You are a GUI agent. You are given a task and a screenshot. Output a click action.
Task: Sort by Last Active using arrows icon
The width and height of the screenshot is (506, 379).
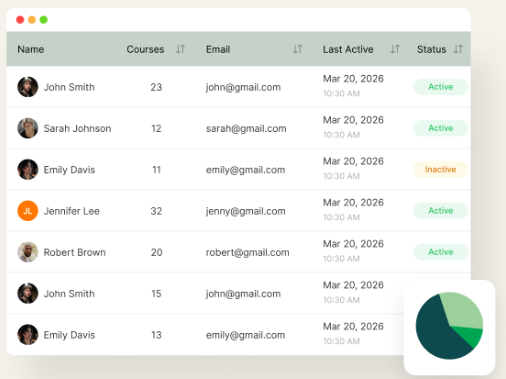(395, 49)
